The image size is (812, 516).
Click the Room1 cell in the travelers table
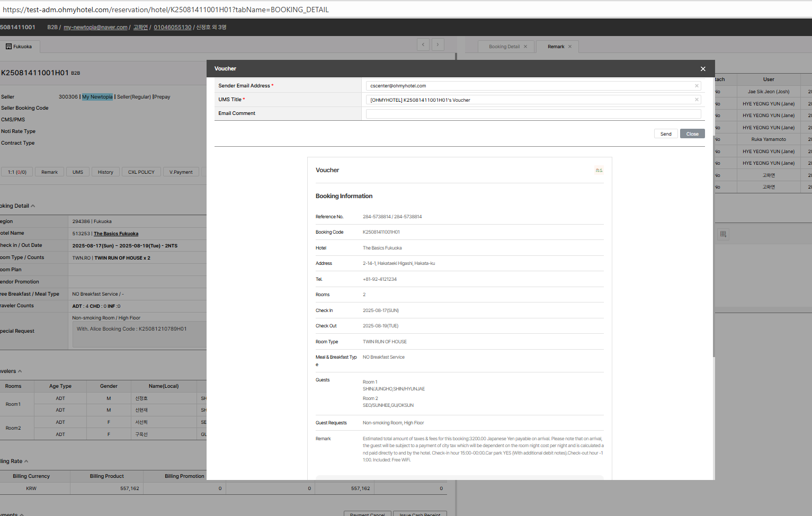[13, 404]
